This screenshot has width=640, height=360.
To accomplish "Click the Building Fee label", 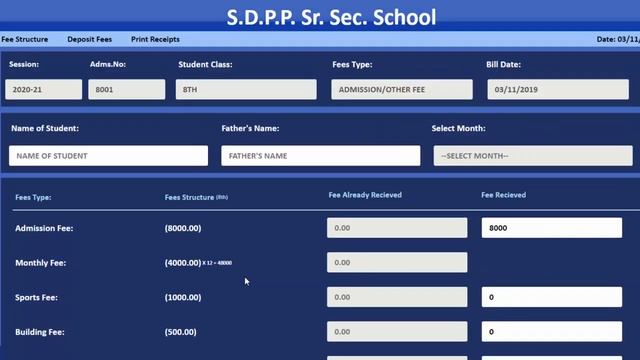I will [x=40, y=332].
